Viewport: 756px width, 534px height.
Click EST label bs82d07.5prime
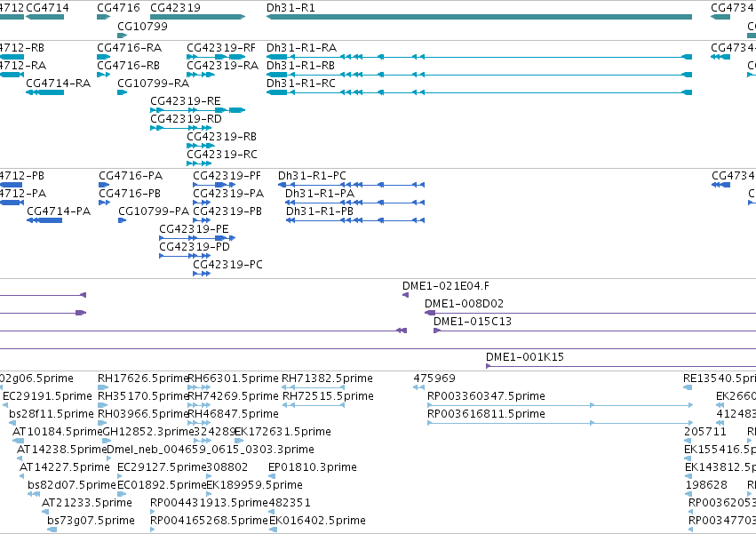tap(72, 485)
